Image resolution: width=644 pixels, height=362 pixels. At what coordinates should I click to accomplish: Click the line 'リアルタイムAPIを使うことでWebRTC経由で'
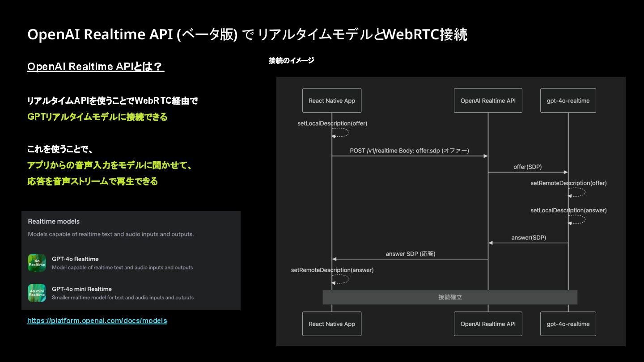[x=113, y=101]
